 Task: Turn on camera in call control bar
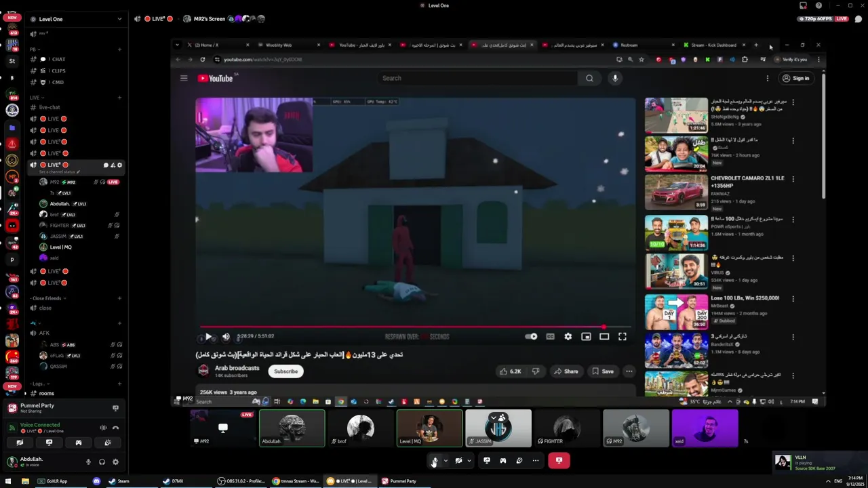pyautogui.click(x=458, y=460)
